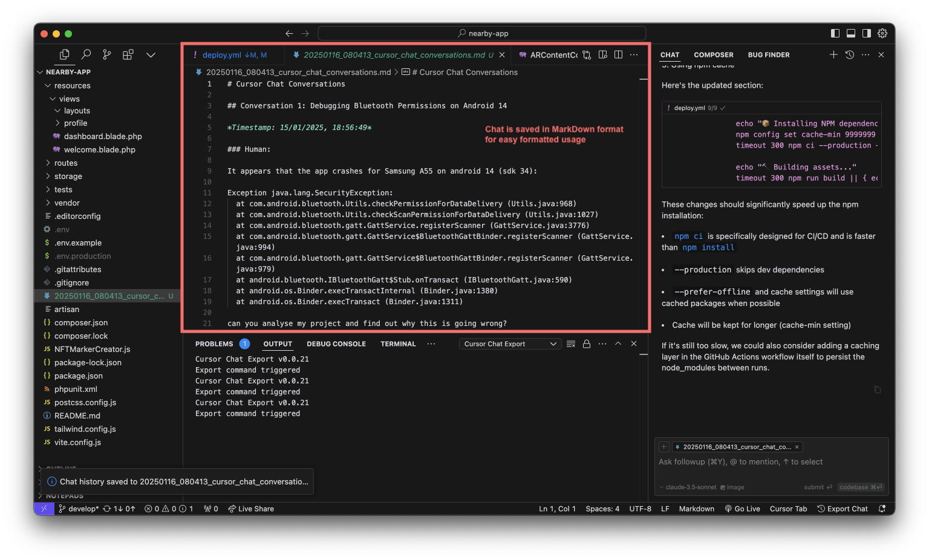Switch to the deploy.yml editor tab
The width and height of the screenshot is (929, 560).
[233, 55]
